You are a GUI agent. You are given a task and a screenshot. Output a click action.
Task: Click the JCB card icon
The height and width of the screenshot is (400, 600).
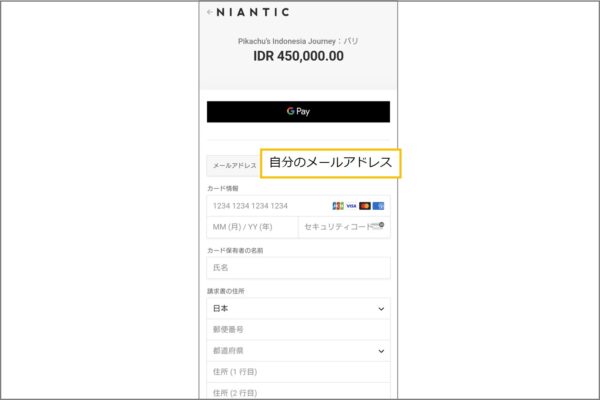tap(338, 206)
